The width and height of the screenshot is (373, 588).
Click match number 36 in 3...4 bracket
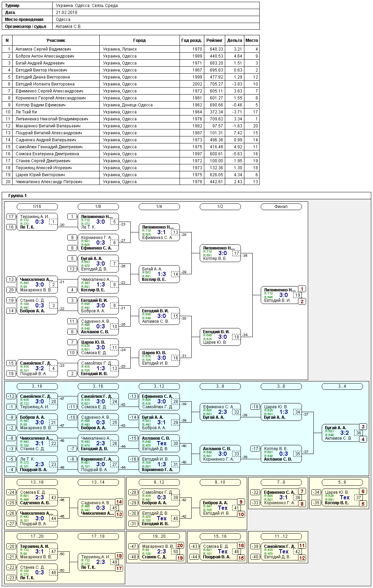pos(358,433)
